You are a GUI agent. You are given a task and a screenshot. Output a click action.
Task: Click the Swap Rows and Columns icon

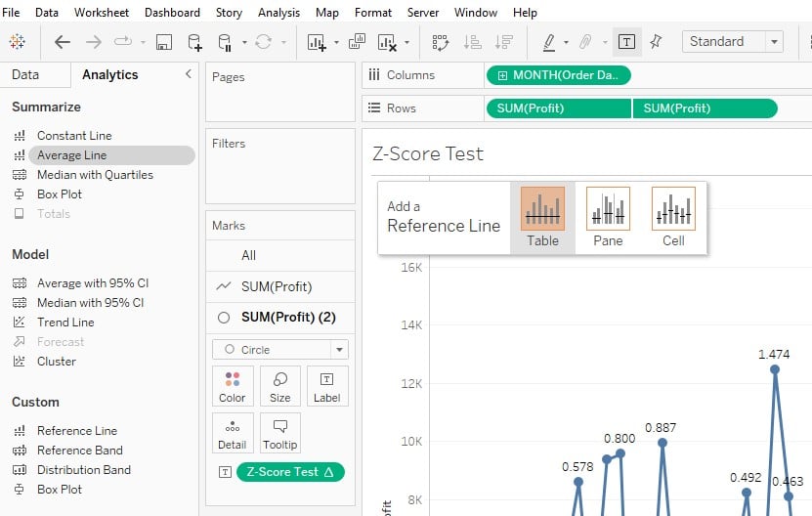(x=440, y=42)
